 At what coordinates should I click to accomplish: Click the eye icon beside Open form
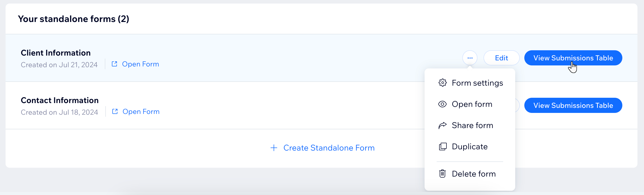click(x=442, y=104)
